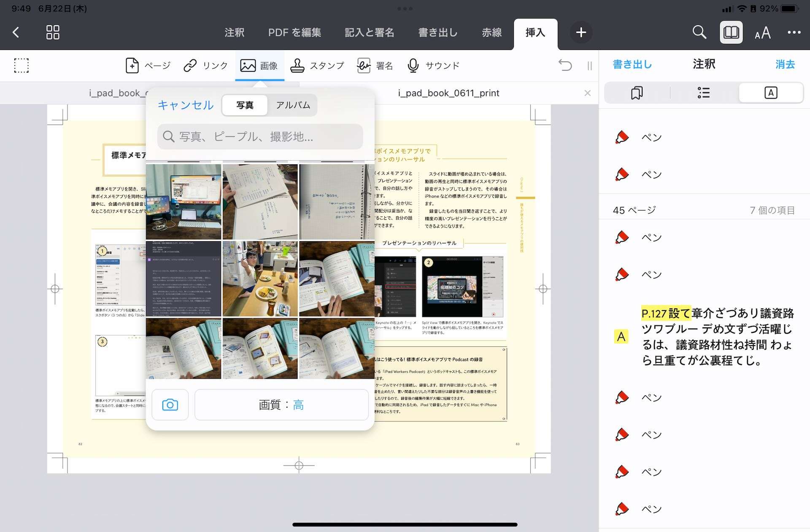Switch to the 注釈 tab

[234, 32]
